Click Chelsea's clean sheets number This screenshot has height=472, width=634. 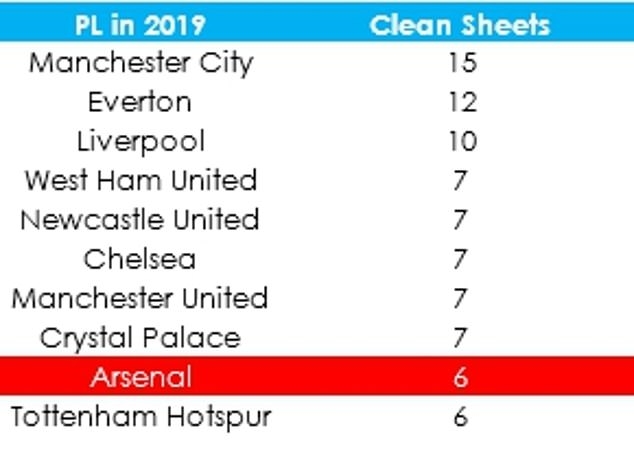pos(461,259)
